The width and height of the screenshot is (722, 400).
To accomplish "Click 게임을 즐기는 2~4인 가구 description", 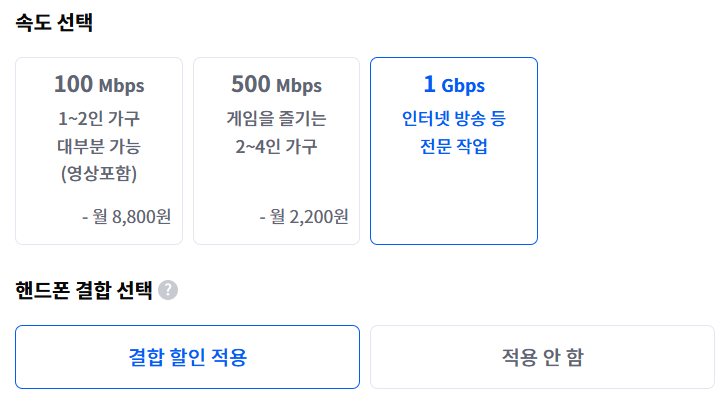I will pyautogui.click(x=276, y=133).
